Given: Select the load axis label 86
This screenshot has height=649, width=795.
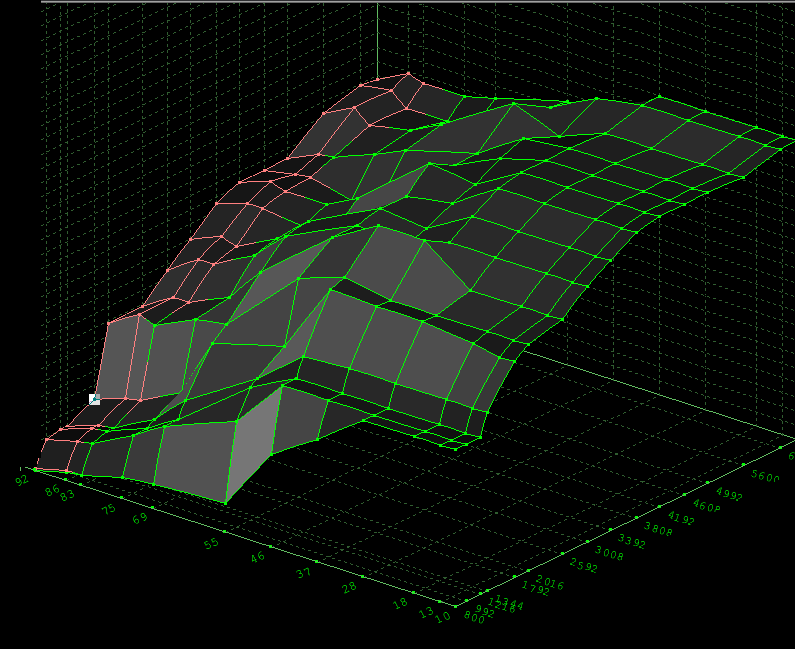Looking at the screenshot, I should click(x=52, y=490).
